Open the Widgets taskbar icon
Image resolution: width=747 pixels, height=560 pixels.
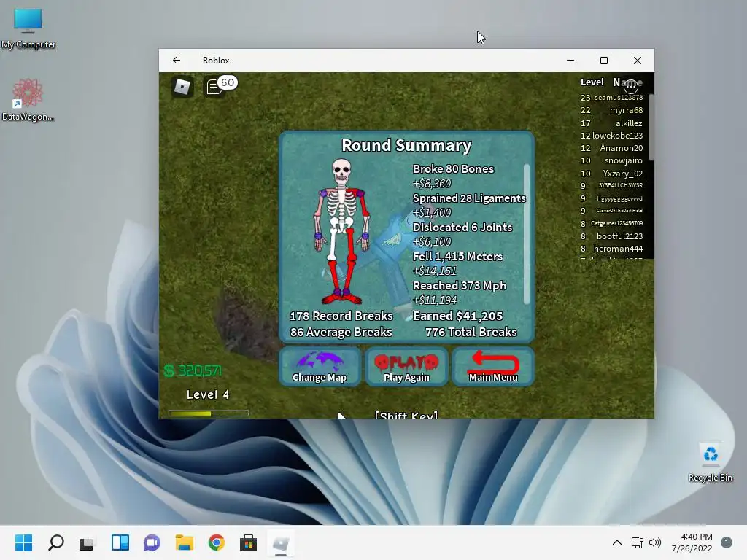click(120, 542)
